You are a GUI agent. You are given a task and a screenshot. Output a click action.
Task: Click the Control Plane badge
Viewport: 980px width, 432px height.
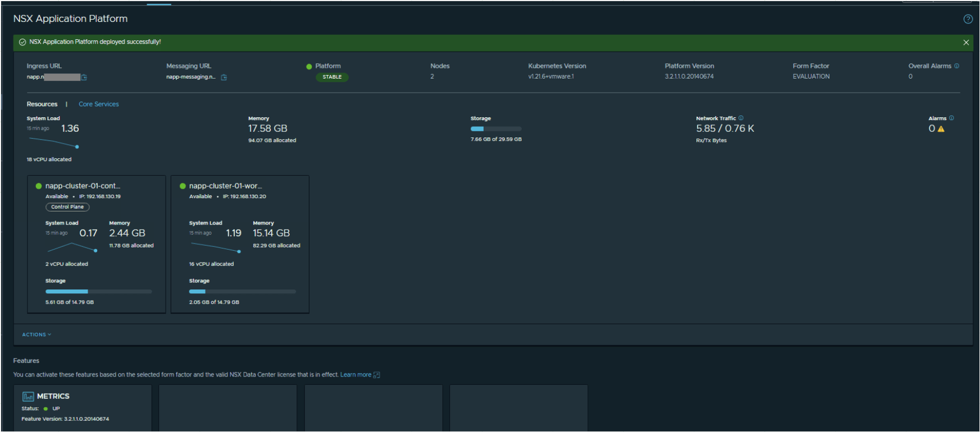tap(67, 207)
